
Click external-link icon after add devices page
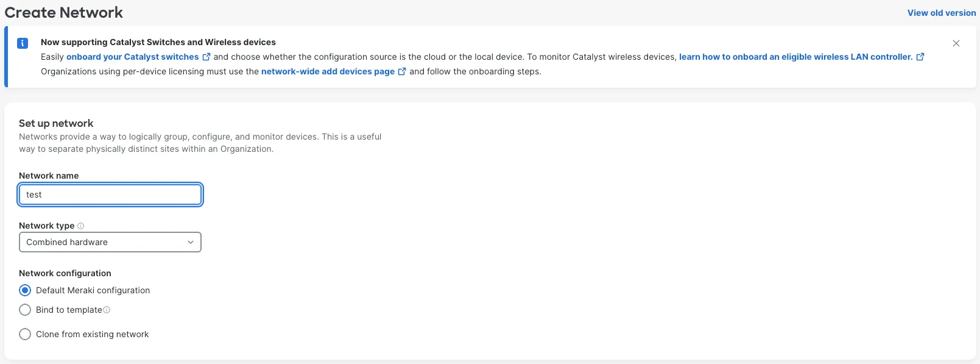point(402,71)
